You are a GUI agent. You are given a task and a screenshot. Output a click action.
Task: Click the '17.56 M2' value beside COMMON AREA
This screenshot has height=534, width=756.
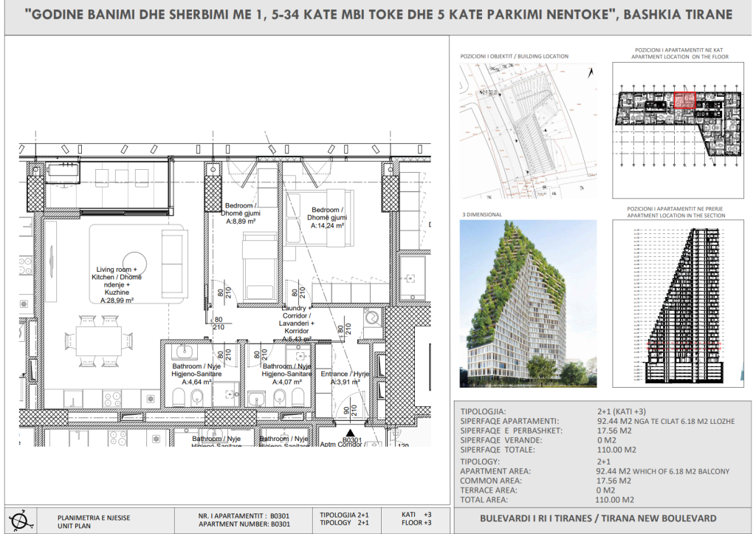click(x=614, y=481)
